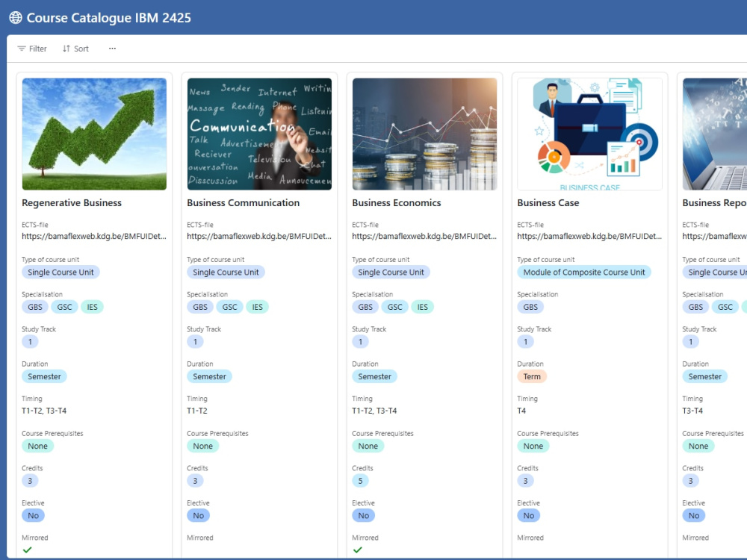Click Single Course Unit tag on Business Economics
The width and height of the screenshot is (747, 560).
(391, 273)
